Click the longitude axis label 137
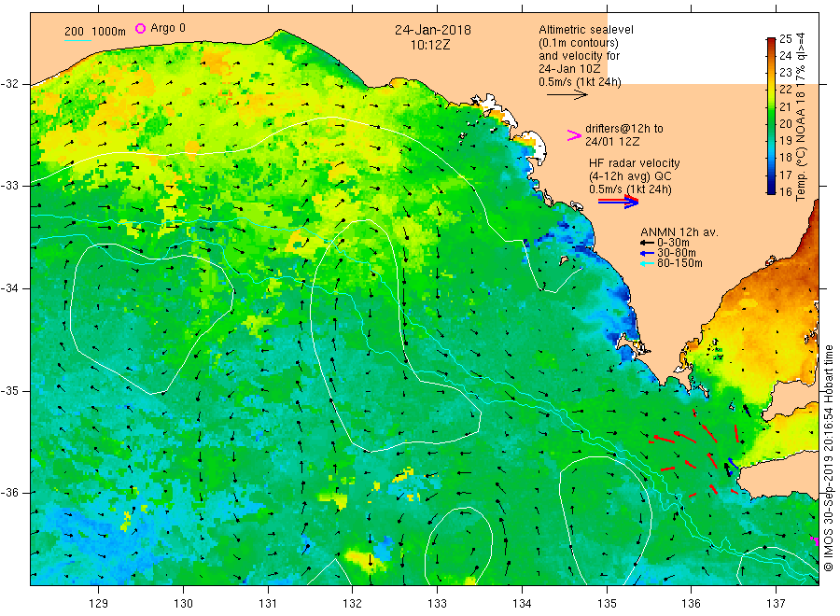Screen dimensions: 840x616 click(776, 604)
